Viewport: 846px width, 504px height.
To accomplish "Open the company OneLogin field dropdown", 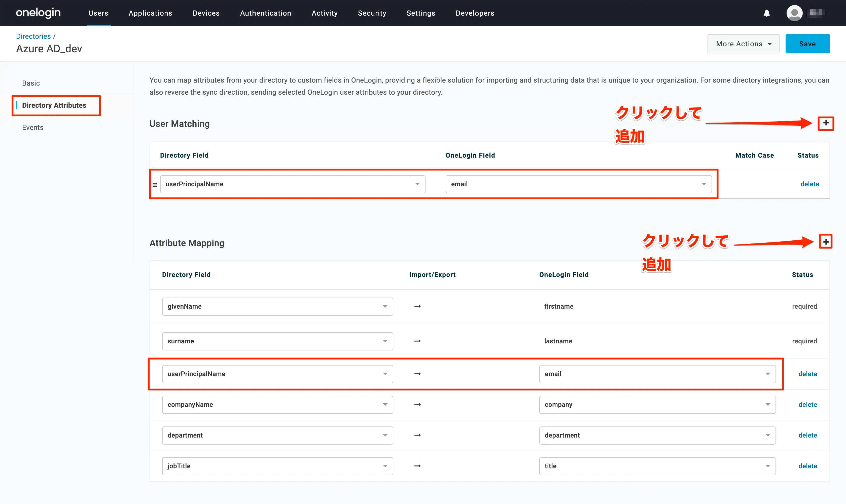I will click(x=657, y=405).
